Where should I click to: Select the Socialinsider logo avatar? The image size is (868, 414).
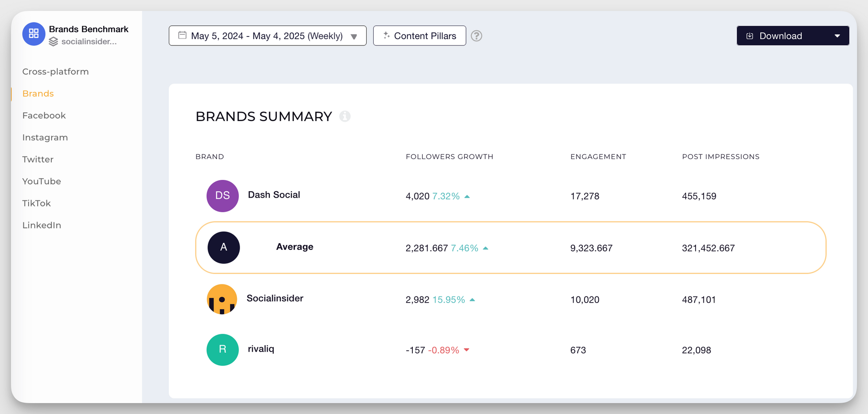click(222, 299)
